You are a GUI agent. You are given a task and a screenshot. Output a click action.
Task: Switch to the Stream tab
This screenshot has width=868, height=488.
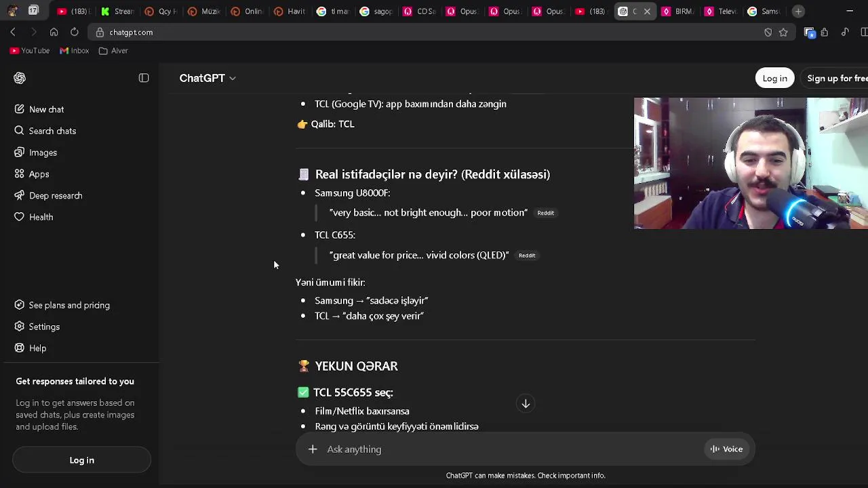click(118, 12)
